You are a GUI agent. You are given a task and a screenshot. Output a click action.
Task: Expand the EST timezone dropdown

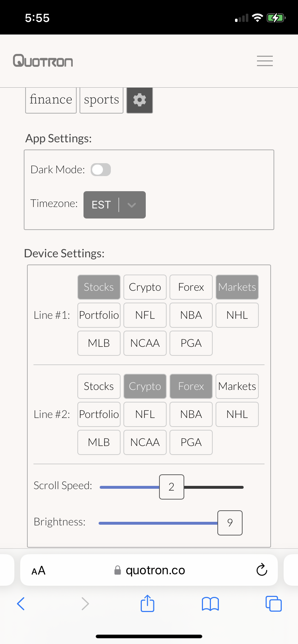[114, 205]
